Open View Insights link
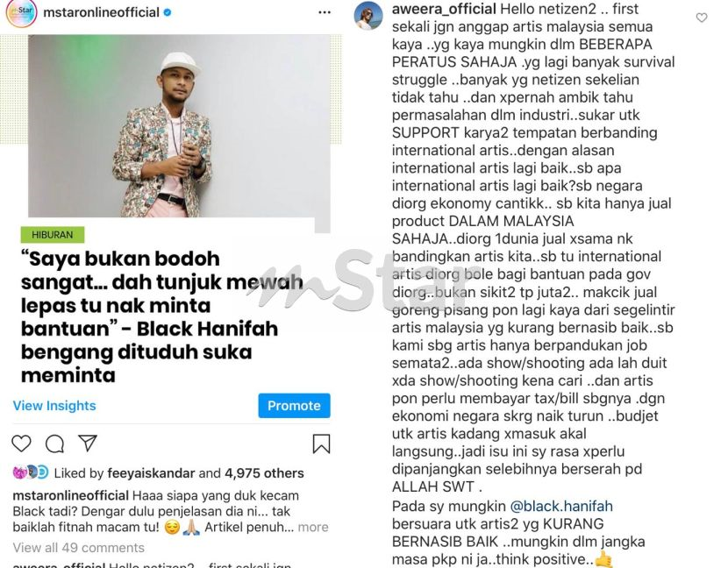 (x=54, y=406)
